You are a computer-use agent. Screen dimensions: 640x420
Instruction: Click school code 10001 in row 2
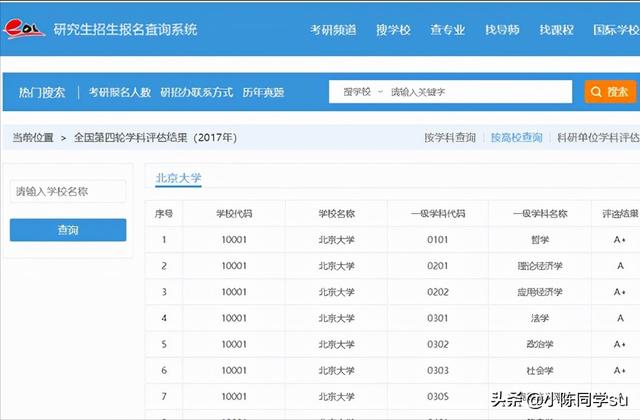click(x=234, y=266)
